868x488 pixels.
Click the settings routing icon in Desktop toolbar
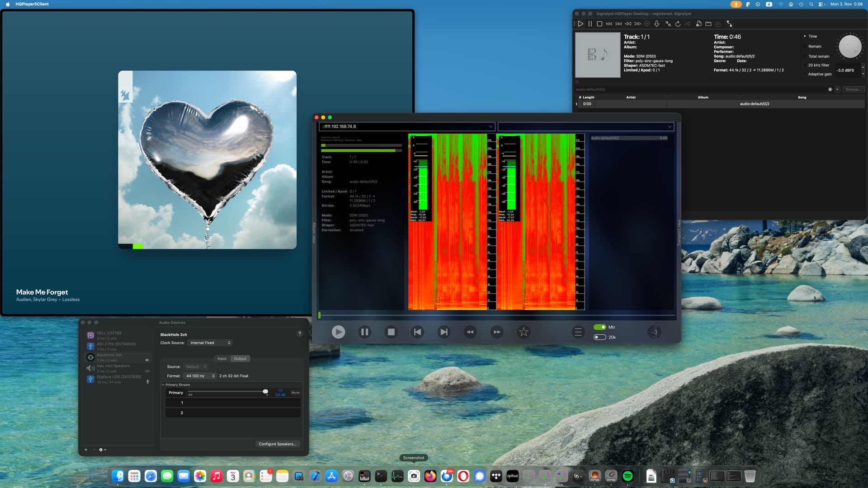point(729,24)
